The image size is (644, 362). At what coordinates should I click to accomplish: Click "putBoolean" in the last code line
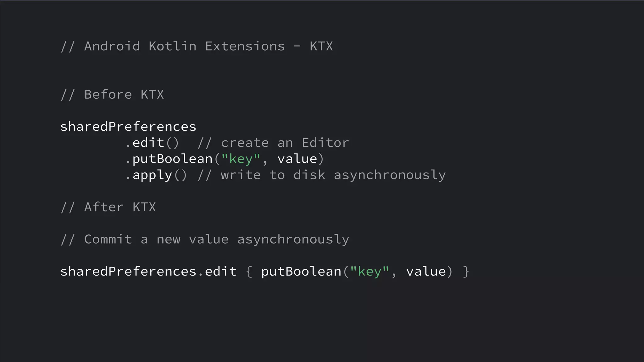tap(301, 271)
